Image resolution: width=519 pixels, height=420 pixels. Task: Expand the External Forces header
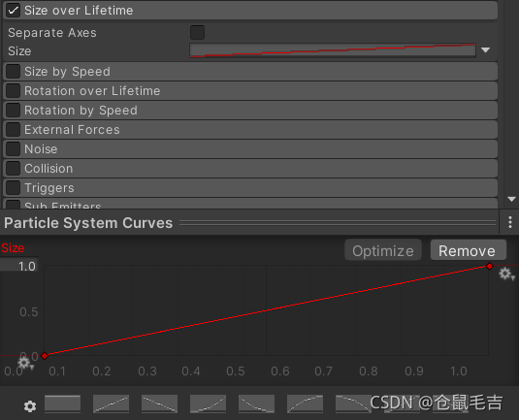coord(250,130)
